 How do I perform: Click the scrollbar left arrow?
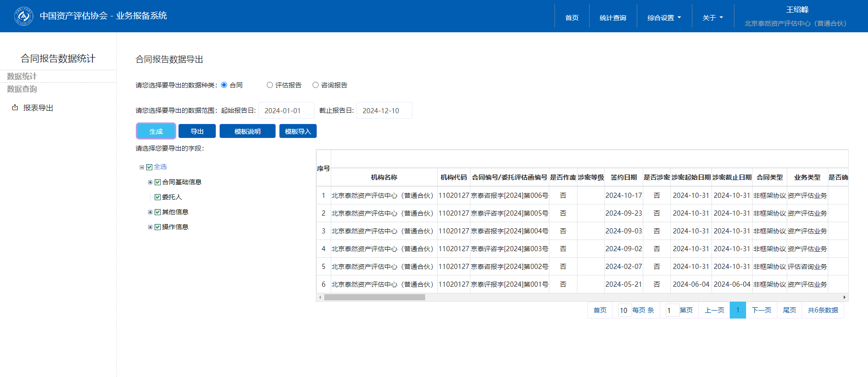(320, 297)
